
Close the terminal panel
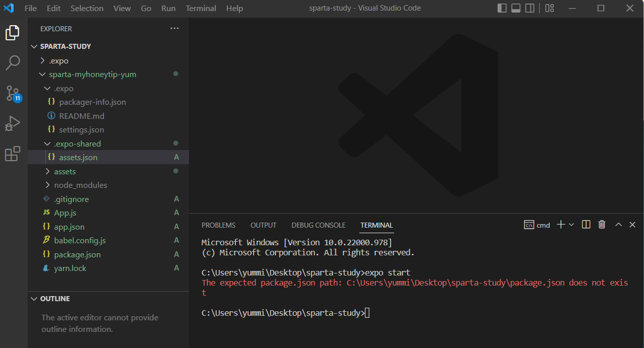point(633,225)
